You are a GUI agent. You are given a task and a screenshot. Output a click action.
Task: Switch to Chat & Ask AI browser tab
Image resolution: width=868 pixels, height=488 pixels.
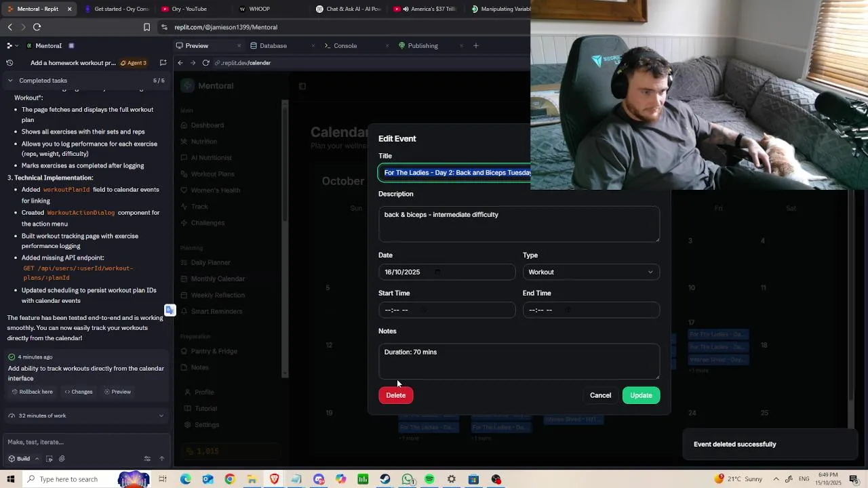point(349,9)
